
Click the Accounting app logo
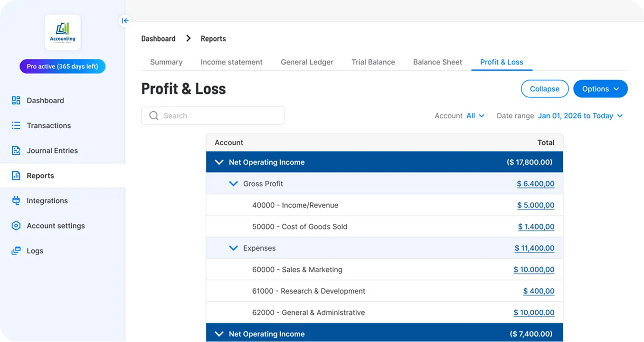tap(62, 32)
